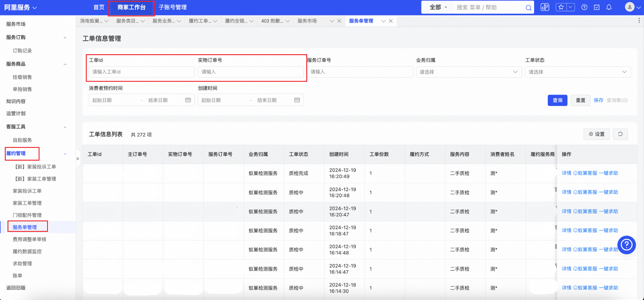Open 挂载销售 in the sidebar
Viewport: 644px width, 300px height.
(22, 77)
